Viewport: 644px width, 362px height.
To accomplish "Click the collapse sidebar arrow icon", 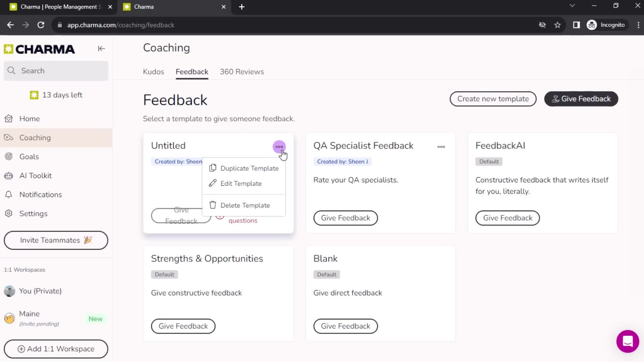I will coord(101,49).
